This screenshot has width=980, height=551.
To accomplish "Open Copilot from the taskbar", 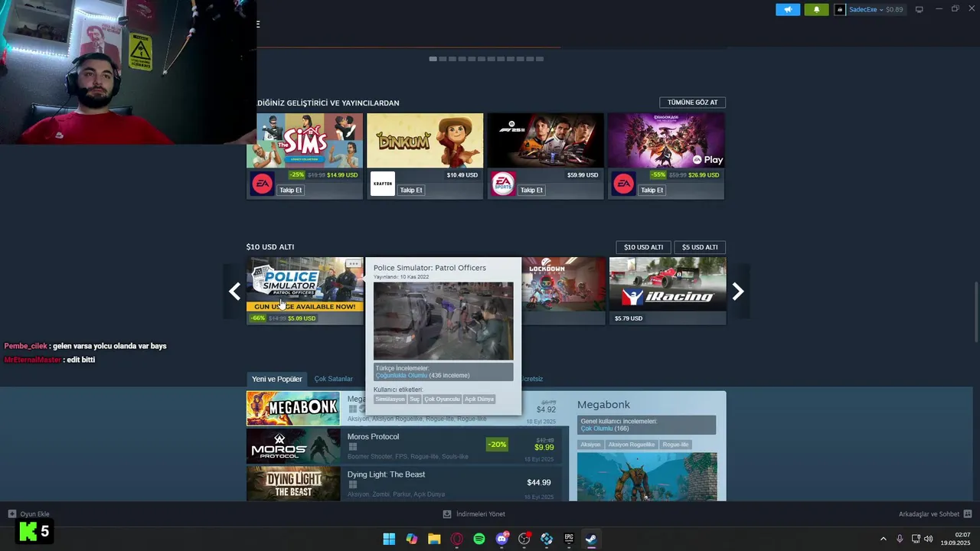I will (412, 539).
